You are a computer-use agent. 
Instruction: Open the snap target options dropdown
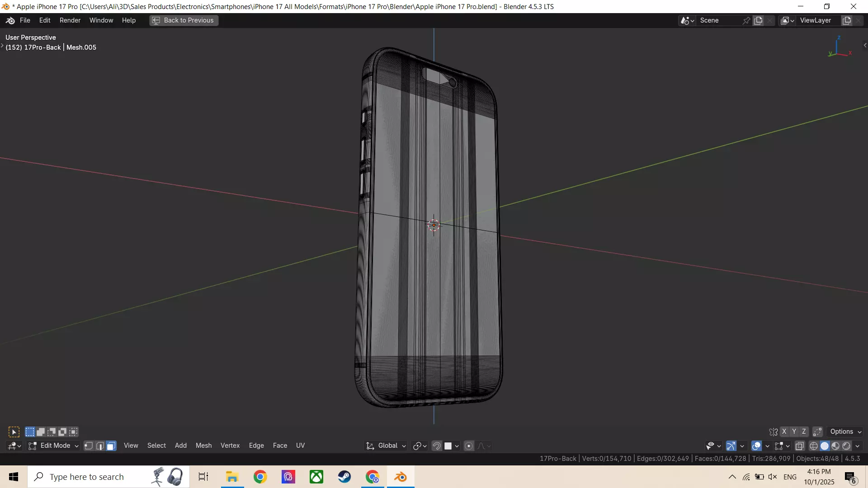452,446
